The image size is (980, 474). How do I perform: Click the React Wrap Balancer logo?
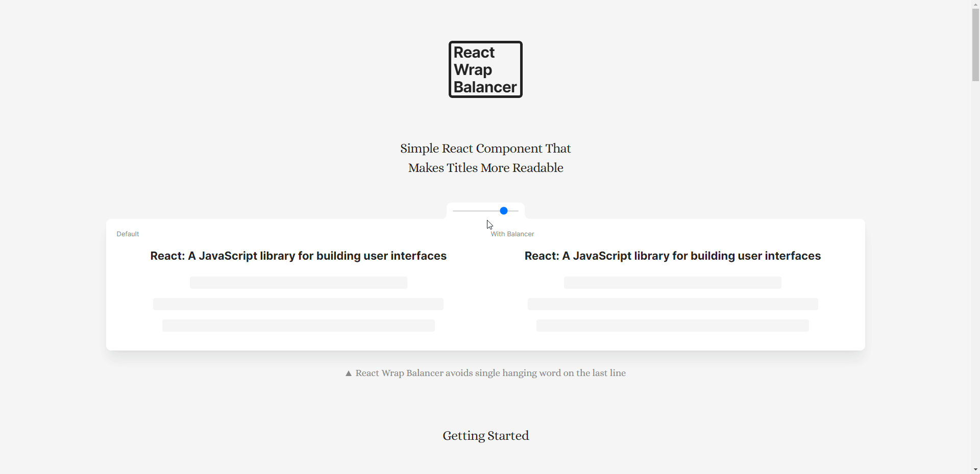click(485, 69)
